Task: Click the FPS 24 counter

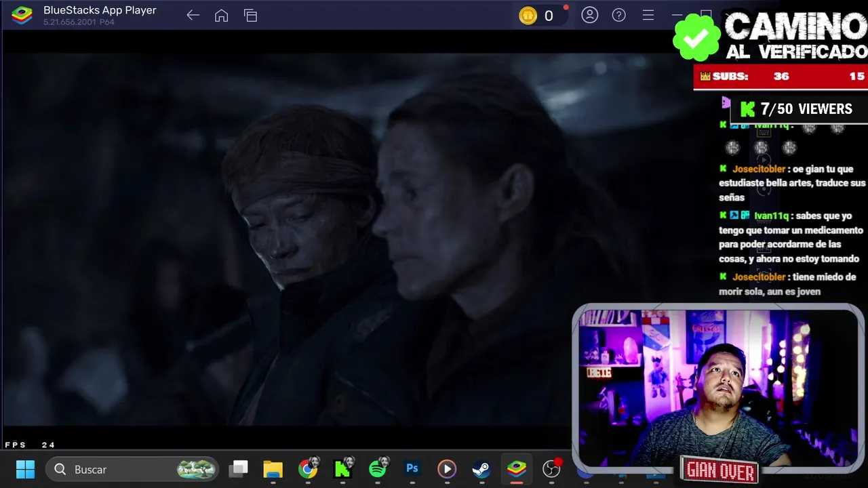Action: click(30, 445)
